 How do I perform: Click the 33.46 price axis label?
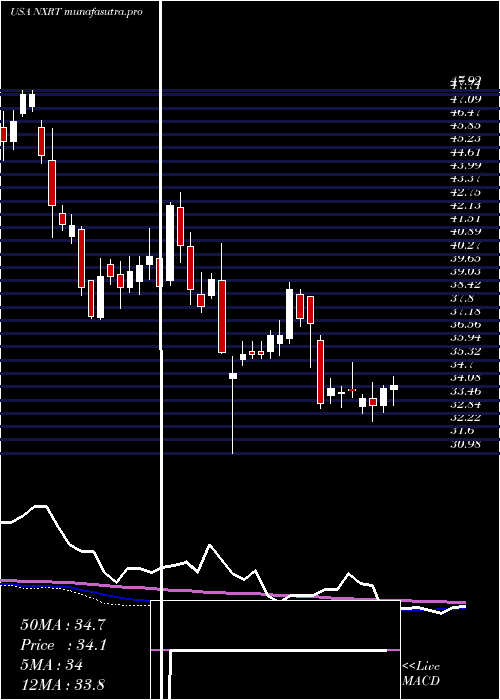click(x=466, y=392)
